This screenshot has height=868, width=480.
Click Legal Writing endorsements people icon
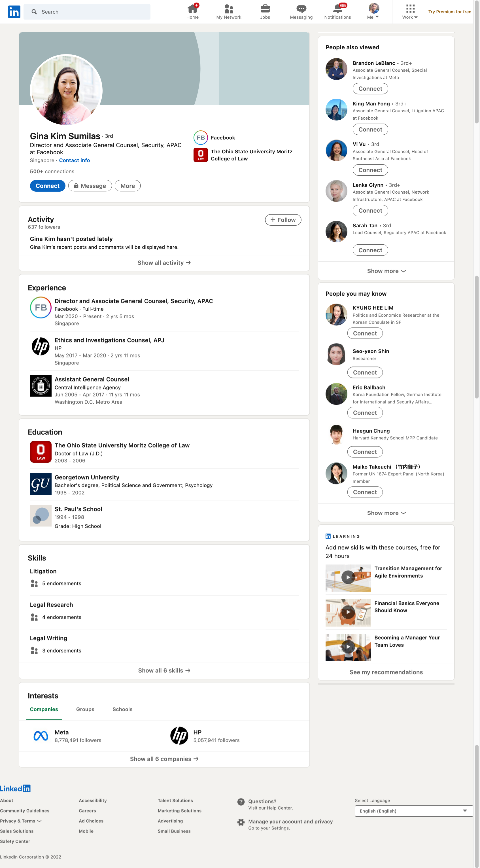tap(34, 650)
